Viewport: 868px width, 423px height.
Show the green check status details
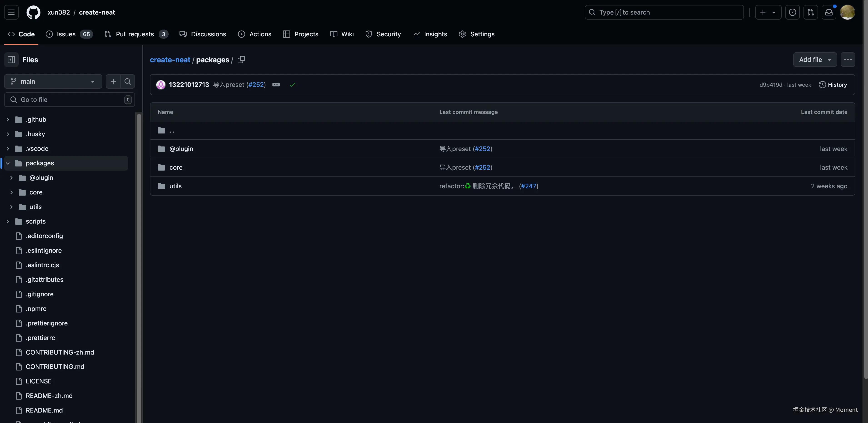tap(292, 85)
